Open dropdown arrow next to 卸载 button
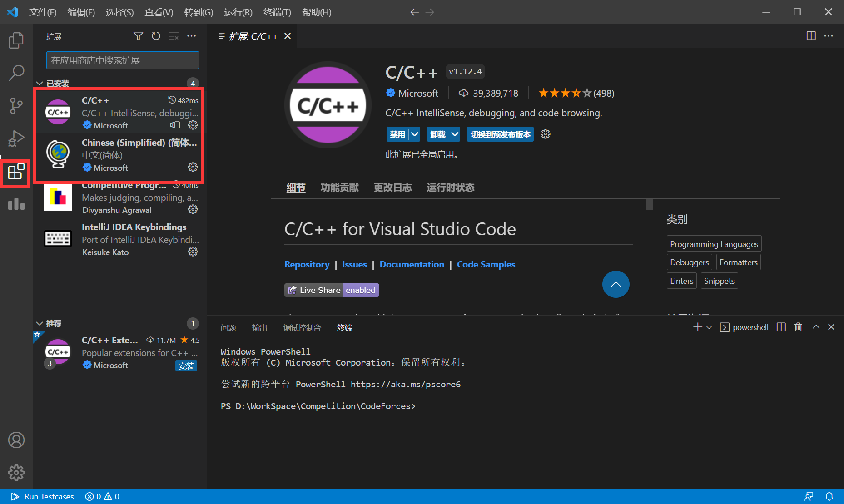This screenshot has height=504, width=844. [455, 134]
